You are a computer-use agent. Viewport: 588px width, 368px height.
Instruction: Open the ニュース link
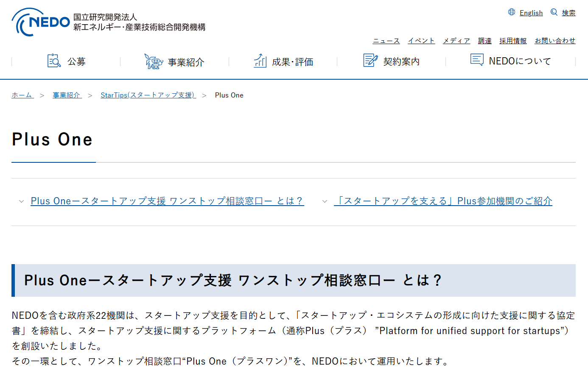pyautogui.click(x=386, y=41)
